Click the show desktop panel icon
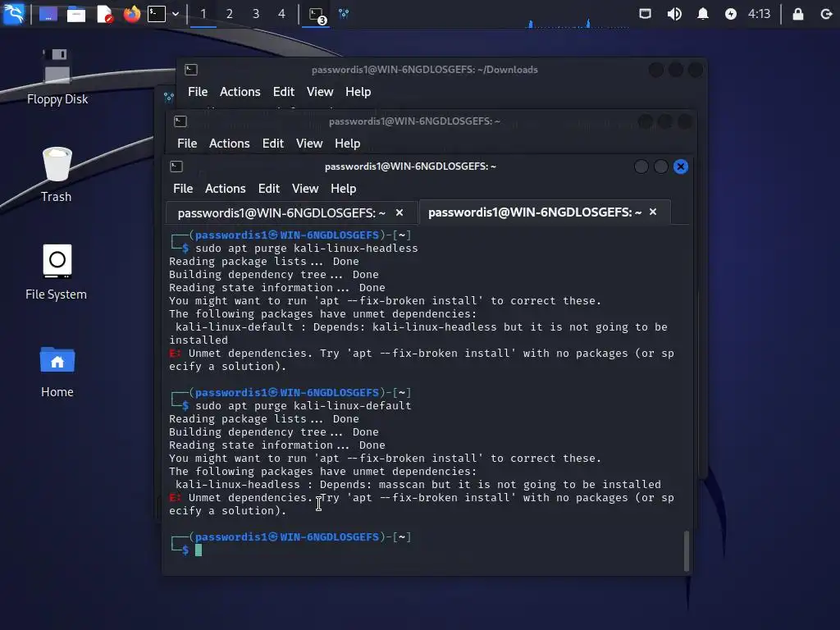Screen dimensions: 840x630 pos(48,14)
